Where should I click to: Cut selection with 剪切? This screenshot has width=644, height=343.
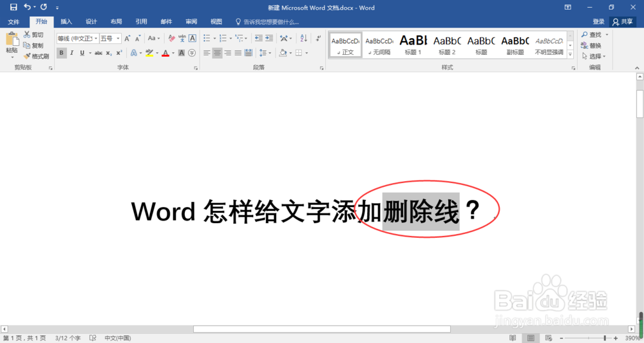[33, 35]
